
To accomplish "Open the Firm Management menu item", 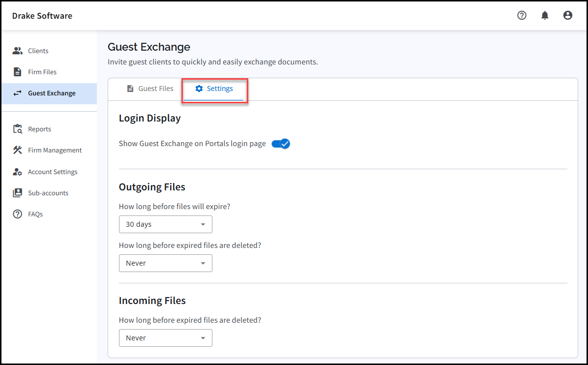I will point(55,150).
